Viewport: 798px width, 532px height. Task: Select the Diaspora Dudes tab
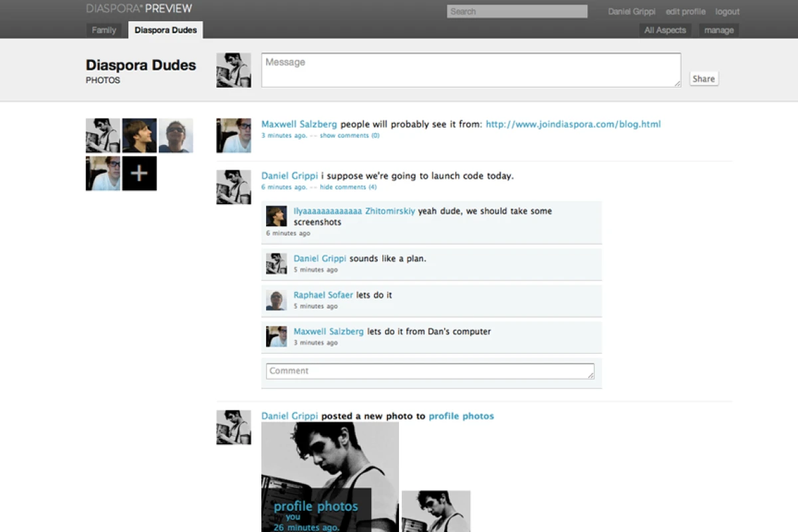click(x=166, y=30)
